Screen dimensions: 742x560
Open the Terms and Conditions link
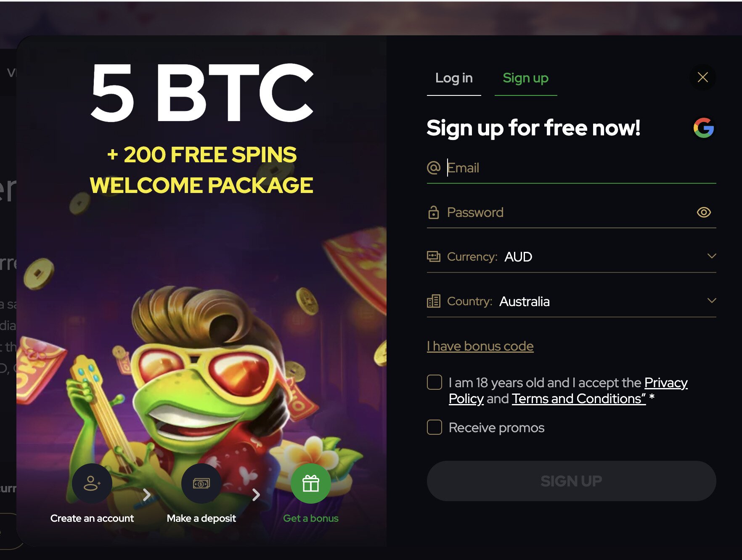[x=578, y=399]
